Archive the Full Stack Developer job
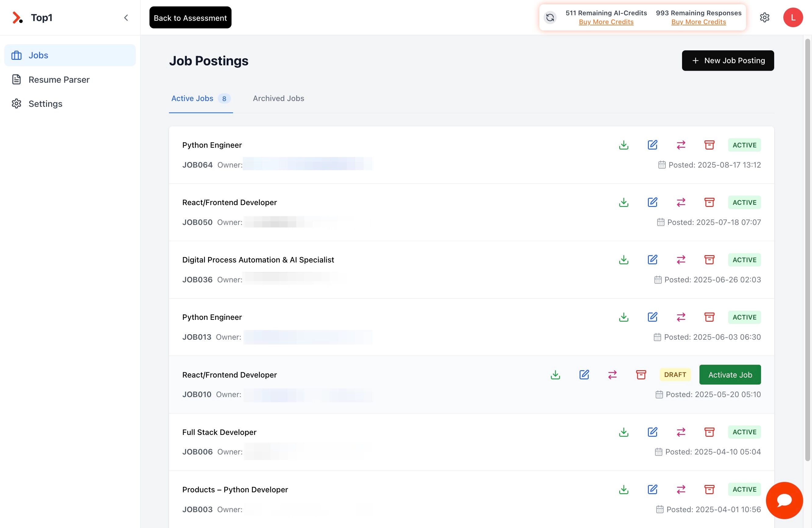Screen dimensions: 812x528 click(709, 432)
